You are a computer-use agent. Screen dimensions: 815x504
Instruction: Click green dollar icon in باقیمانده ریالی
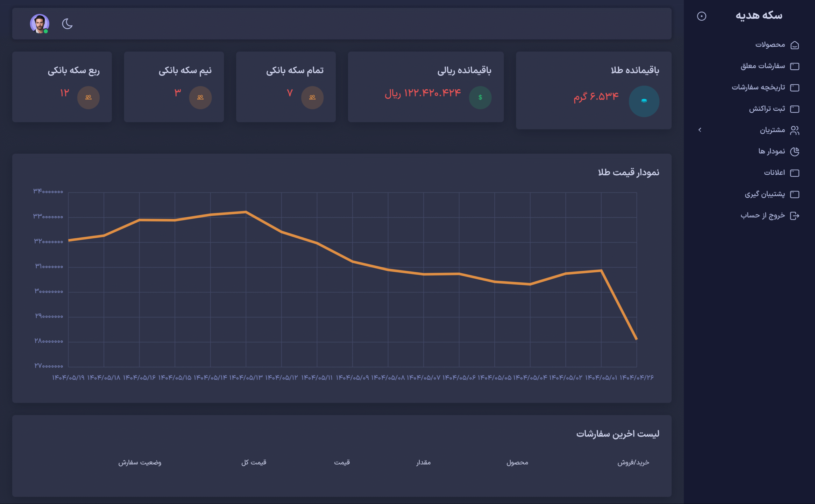pos(480,97)
